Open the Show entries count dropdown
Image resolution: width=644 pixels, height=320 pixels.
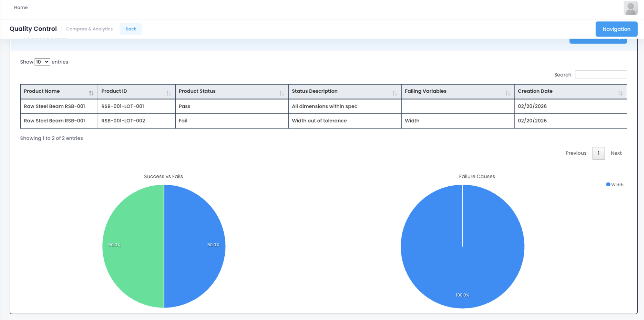point(42,62)
